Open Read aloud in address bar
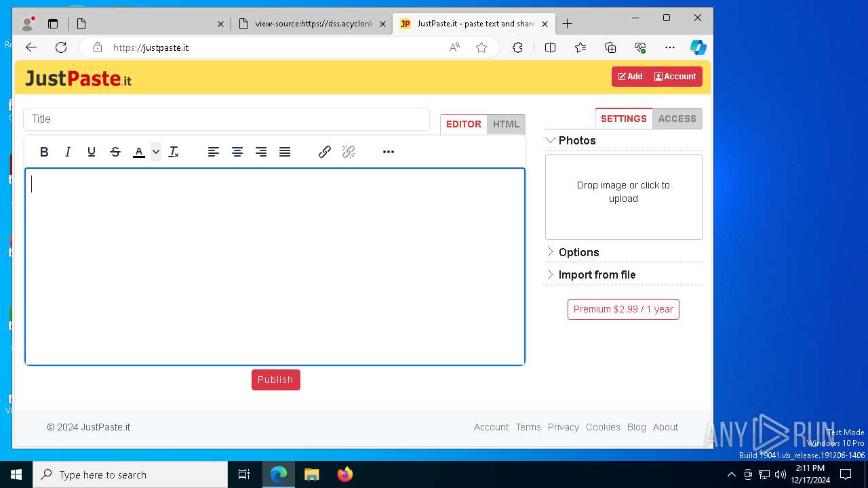868x488 pixels. (x=454, y=47)
